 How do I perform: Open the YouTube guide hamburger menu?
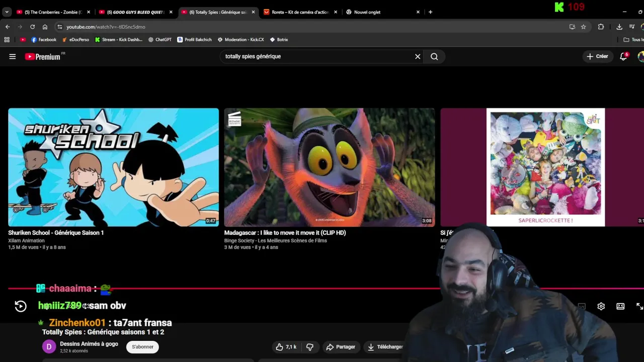[13, 57]
